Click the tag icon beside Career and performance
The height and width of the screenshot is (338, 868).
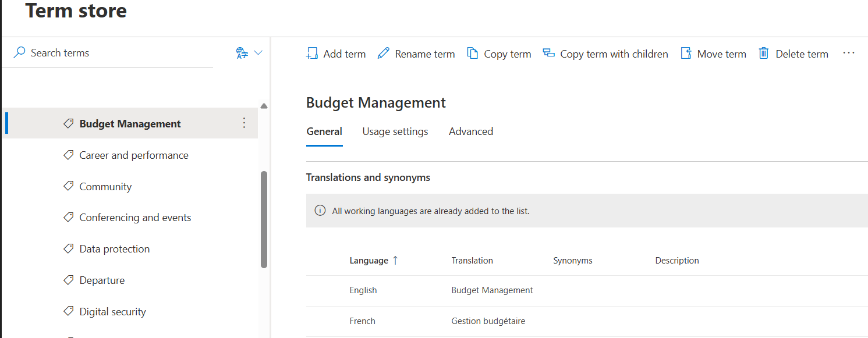(68, 155)
